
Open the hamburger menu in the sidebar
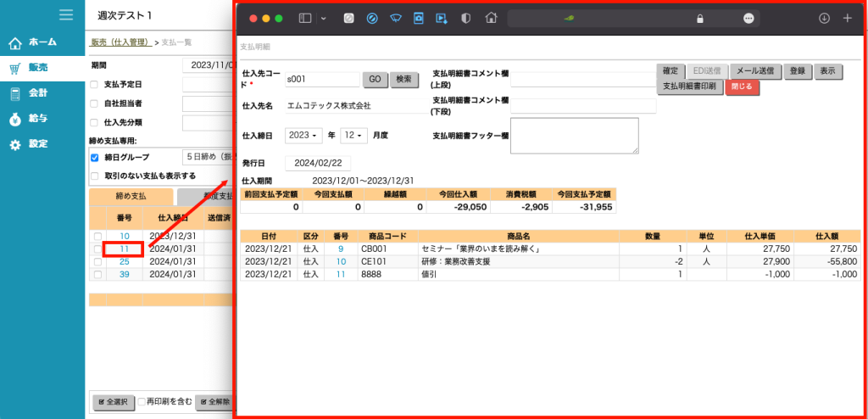tap(66, 15)
